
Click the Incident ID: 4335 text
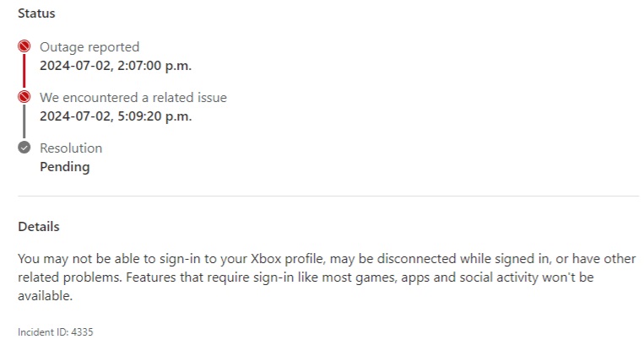(56, 332)
